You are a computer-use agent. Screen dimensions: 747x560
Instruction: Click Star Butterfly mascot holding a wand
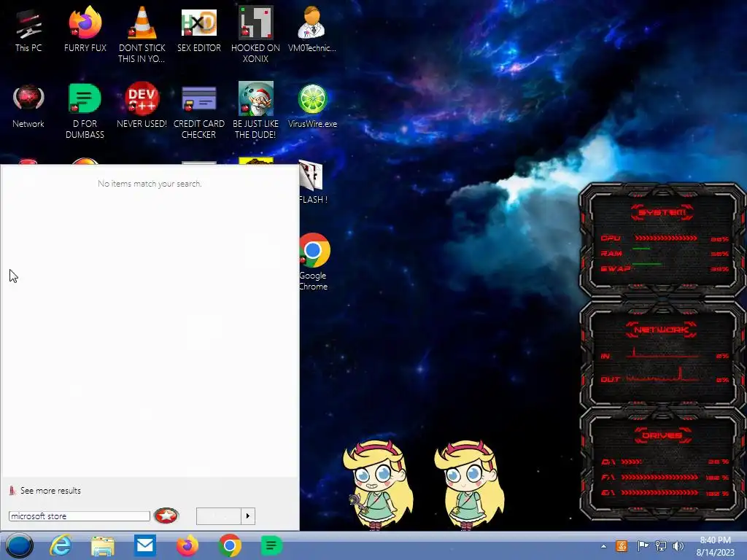point(378,484)
